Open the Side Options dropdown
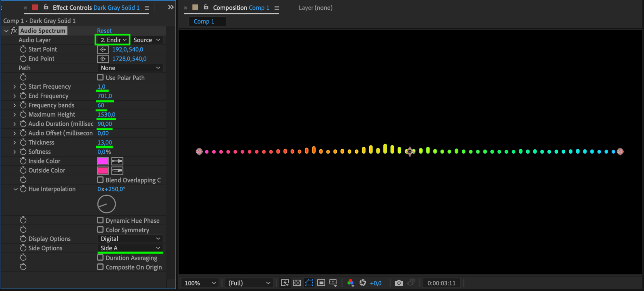The width and height of the screenshot is (644, 291). point(130,248)
